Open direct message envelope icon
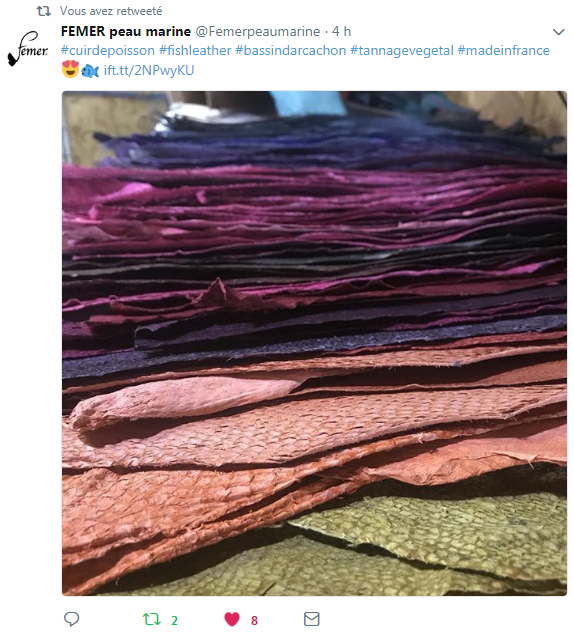 tap(312, 619)
